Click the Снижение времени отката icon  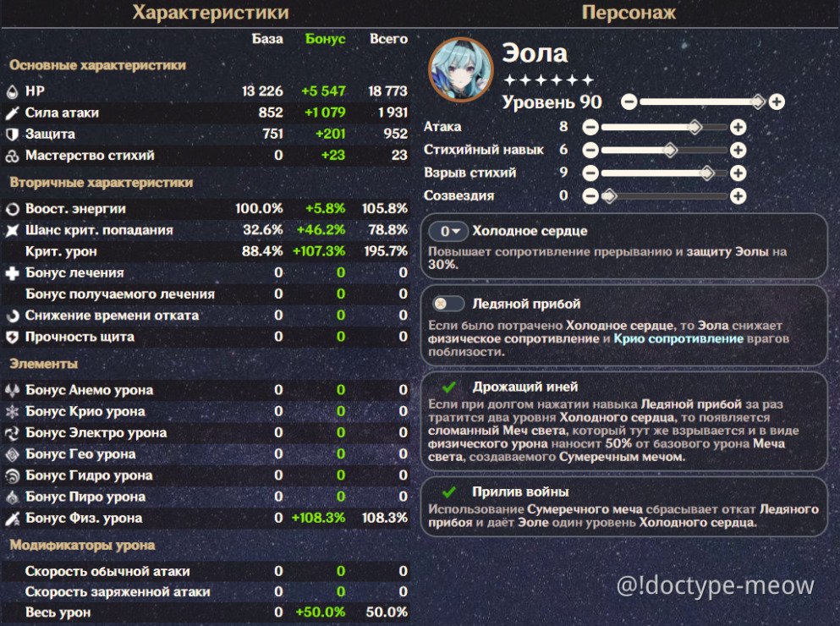click(x=12, y=316)
